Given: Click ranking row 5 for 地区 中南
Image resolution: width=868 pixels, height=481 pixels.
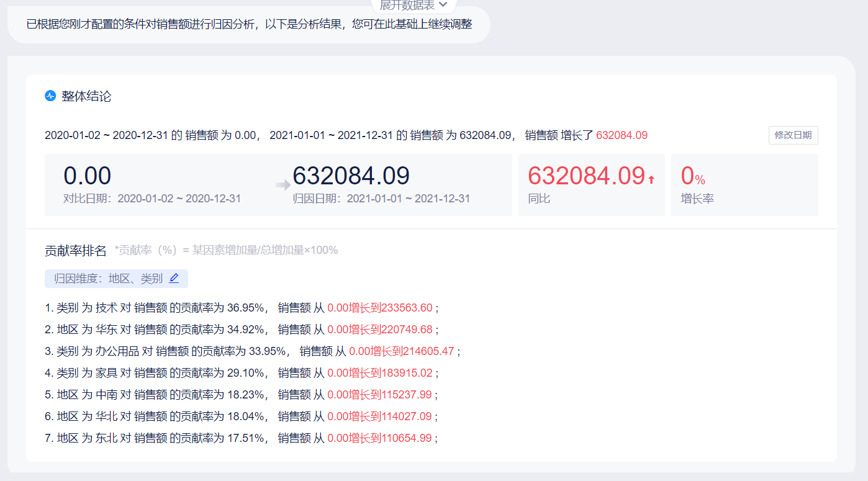Looking at the screenshot, I should pyautogui.click(x=242, y=395).
